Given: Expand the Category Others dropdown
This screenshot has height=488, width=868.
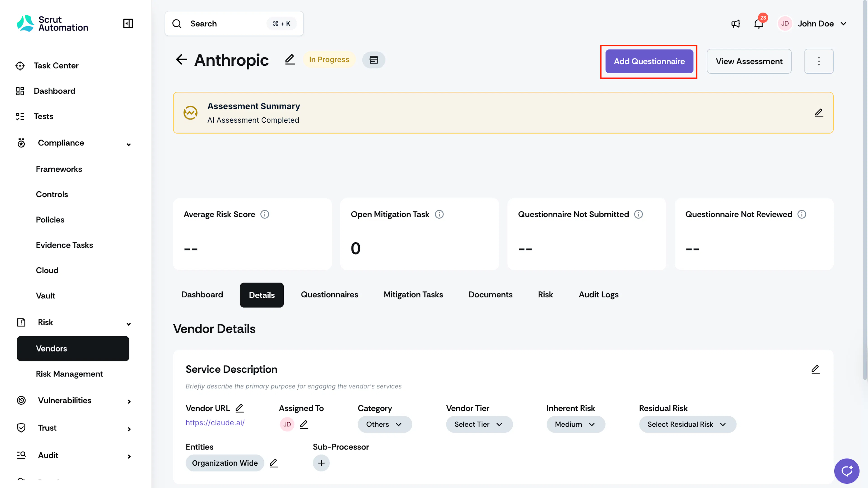Looking at the screenshot, I should (384, 424).
